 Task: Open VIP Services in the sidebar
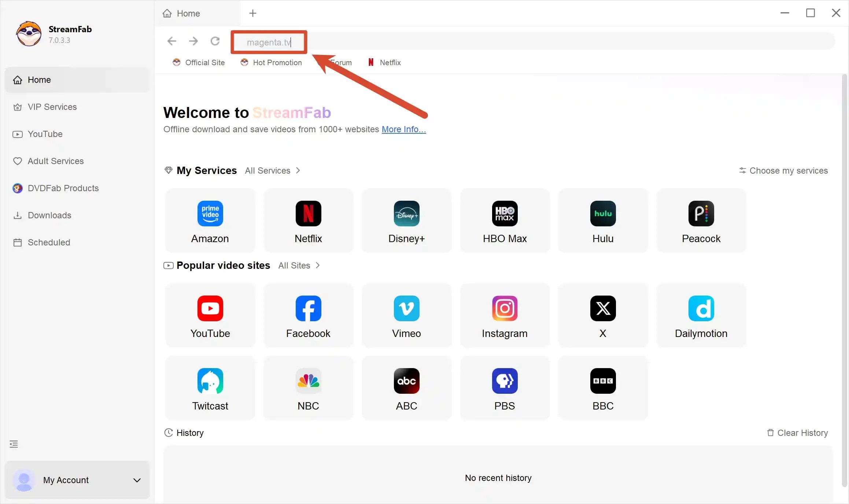click(x=77, y=107)
